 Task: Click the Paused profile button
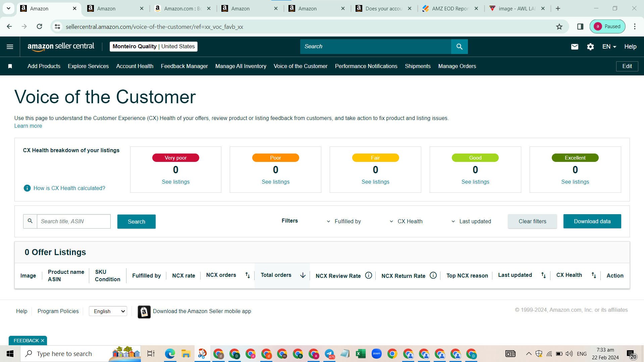[x=607, y=26]
